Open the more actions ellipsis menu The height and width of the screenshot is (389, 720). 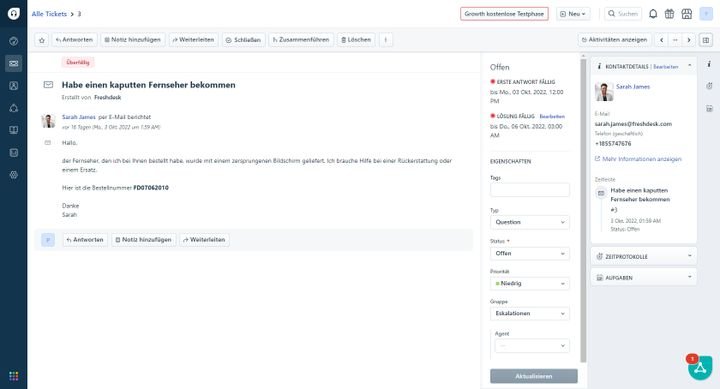tap(386, 40)
